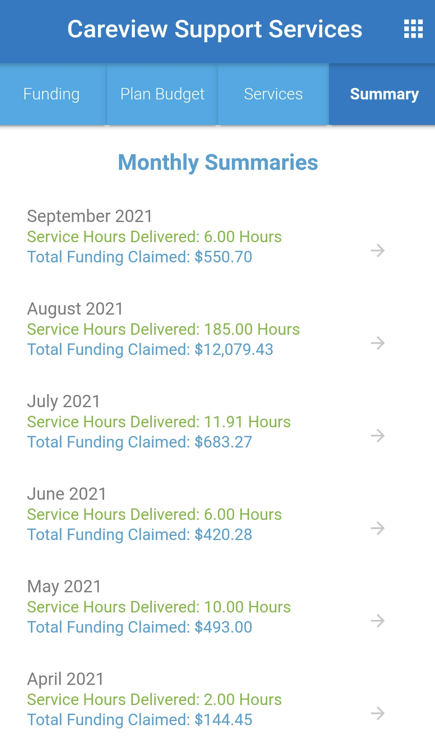This screenshot has height=751, width=435.
Task: Open the grid apps menu icon
Action: point(413,29)
